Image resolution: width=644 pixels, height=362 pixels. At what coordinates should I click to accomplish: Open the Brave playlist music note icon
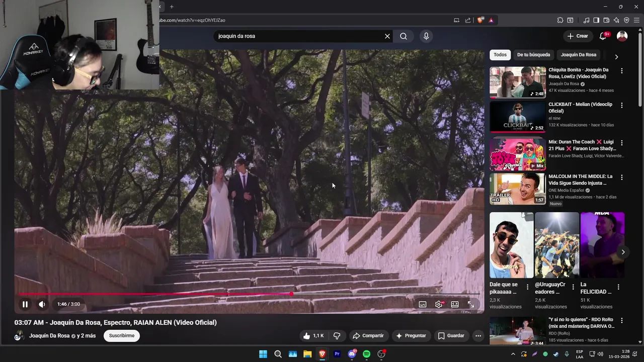coord(586,20)
